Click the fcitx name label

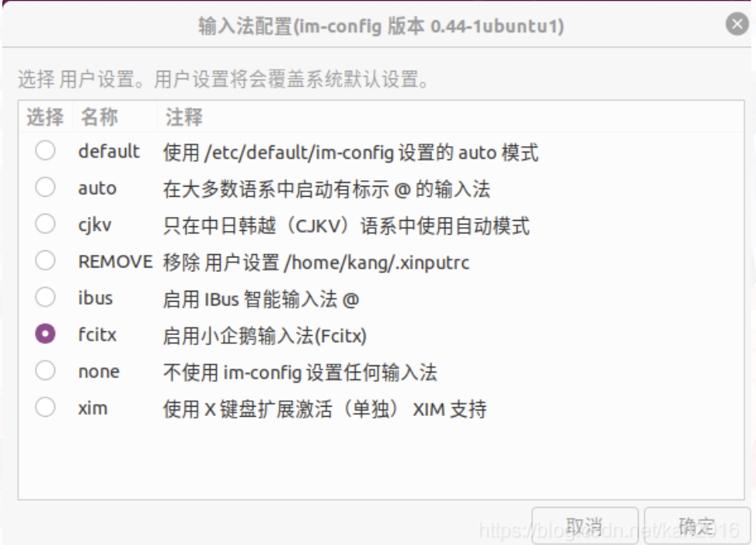(97, 335)
